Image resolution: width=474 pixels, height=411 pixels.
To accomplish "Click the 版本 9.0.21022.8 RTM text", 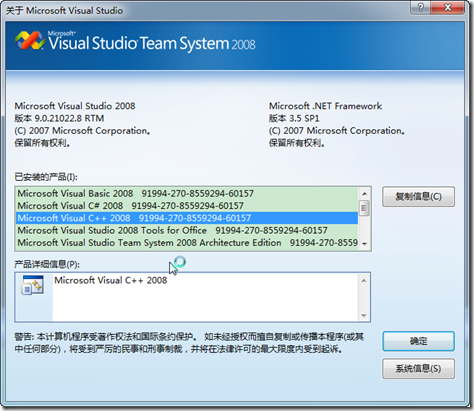I will (x=59, y=118).
